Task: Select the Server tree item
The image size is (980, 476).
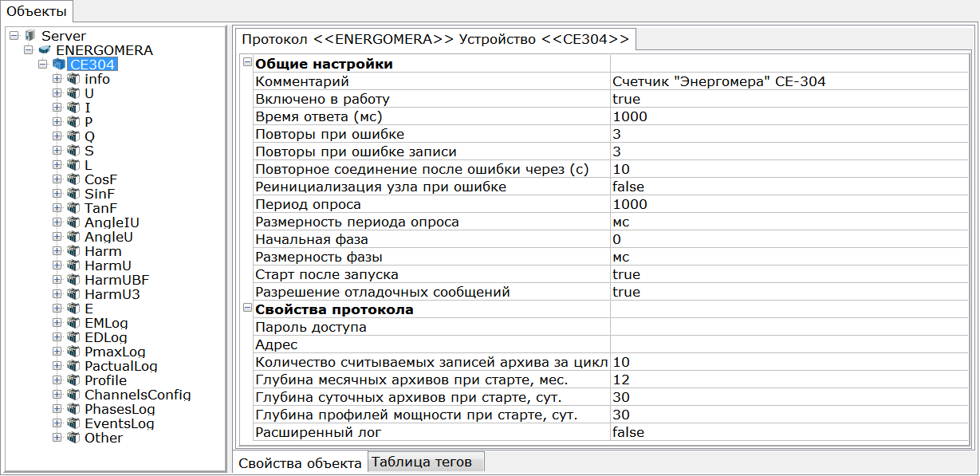Action: [x=64, y=36]
